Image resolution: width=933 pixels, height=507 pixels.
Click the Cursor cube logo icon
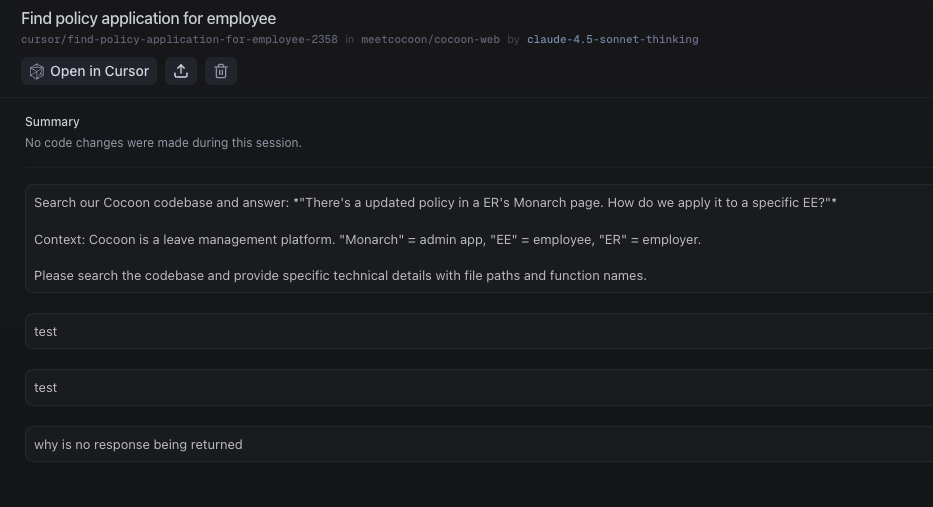pos(37,71)
